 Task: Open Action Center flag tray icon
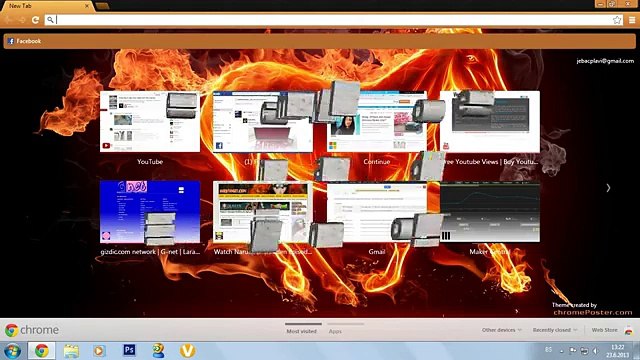pos(573,351)
